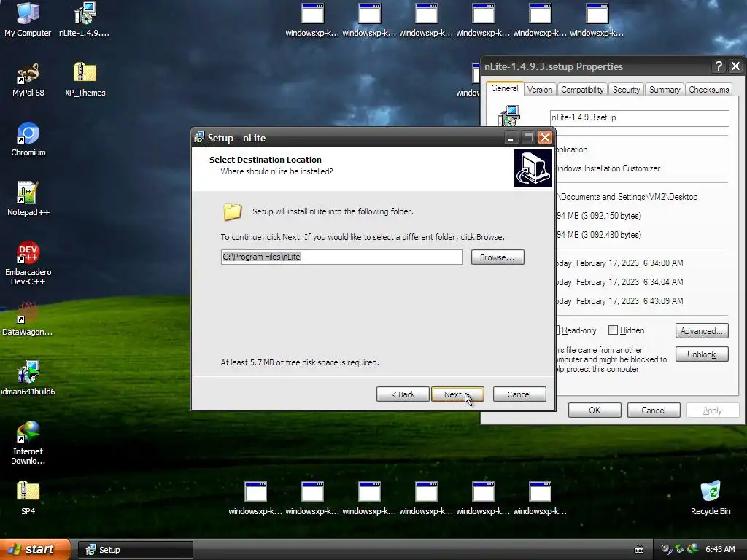
Task: Click the 6:43:09 AM accessed date text
Action: pos(620,301)
